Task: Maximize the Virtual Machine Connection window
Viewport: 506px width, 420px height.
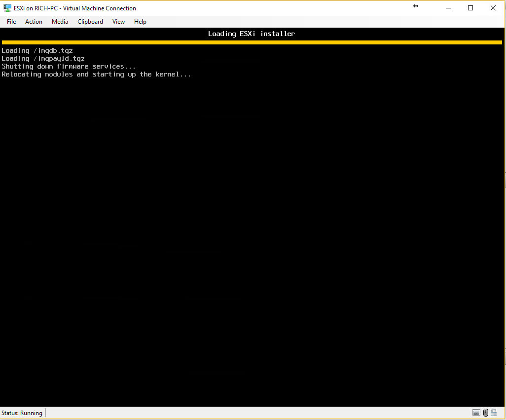Action: [470, 8]
